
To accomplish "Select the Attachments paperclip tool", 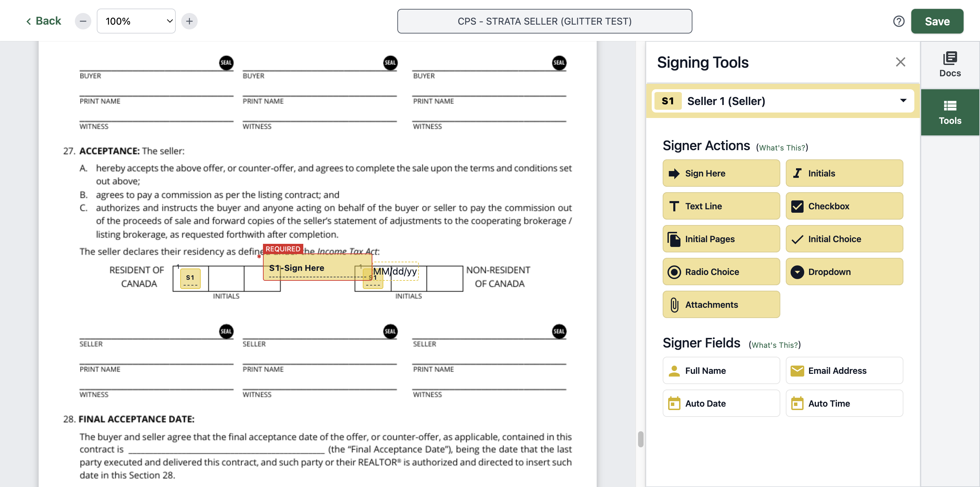I will [721, 304].
